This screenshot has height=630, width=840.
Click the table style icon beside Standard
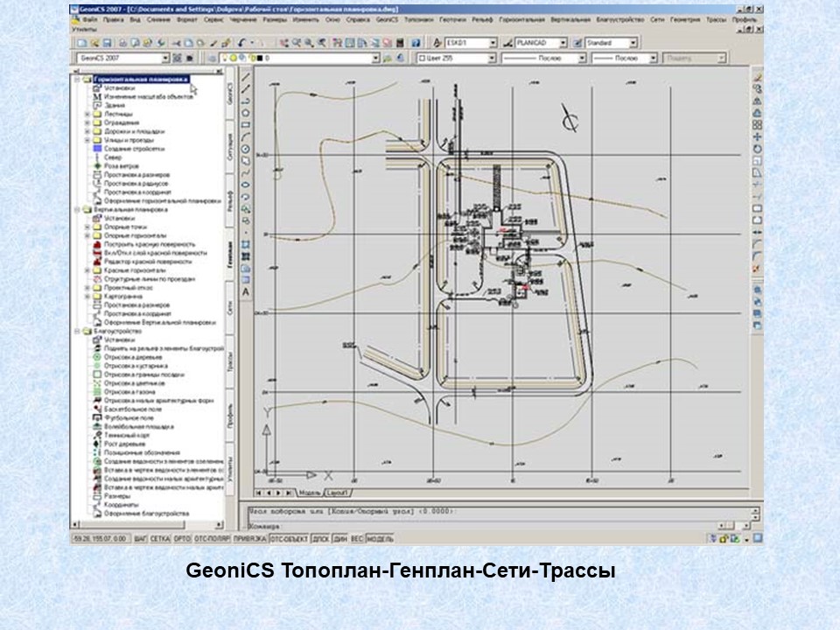pos(577,43)
